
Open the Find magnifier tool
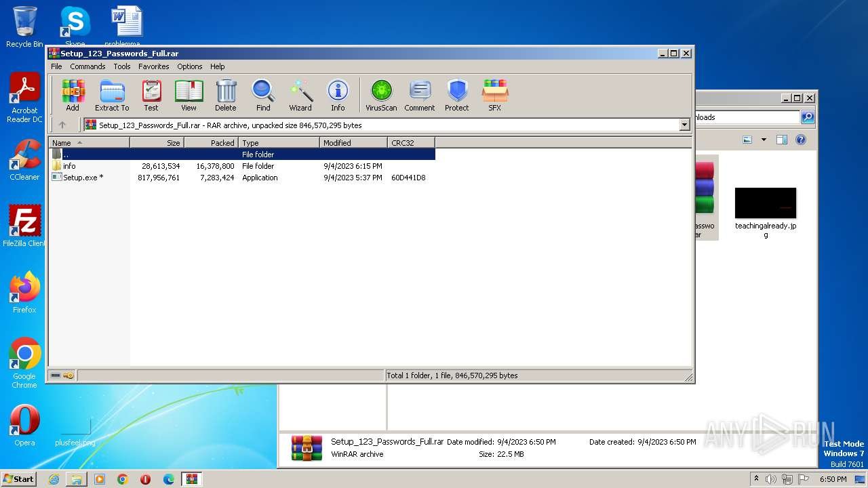coord(263,95)
